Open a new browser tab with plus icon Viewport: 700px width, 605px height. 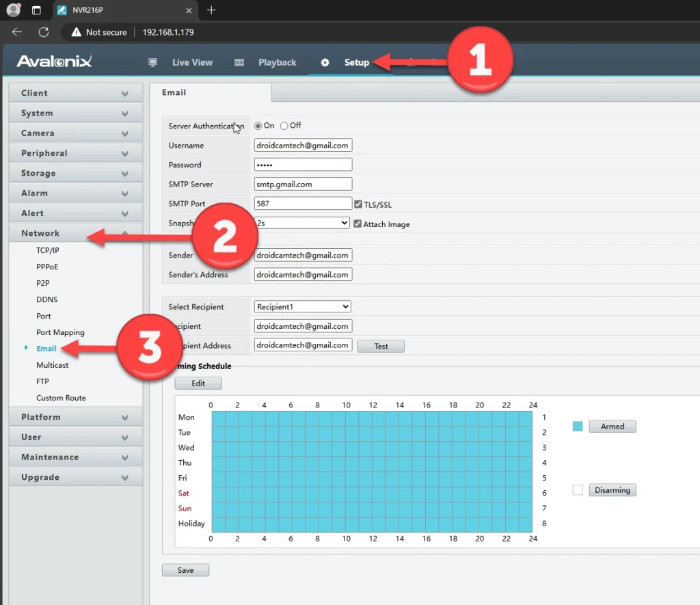211,10
